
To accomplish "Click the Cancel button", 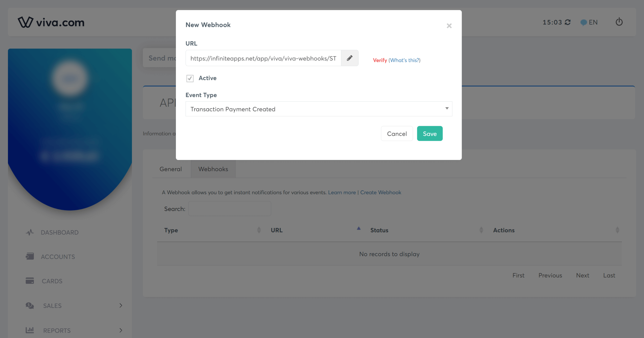I will (397, 134).
